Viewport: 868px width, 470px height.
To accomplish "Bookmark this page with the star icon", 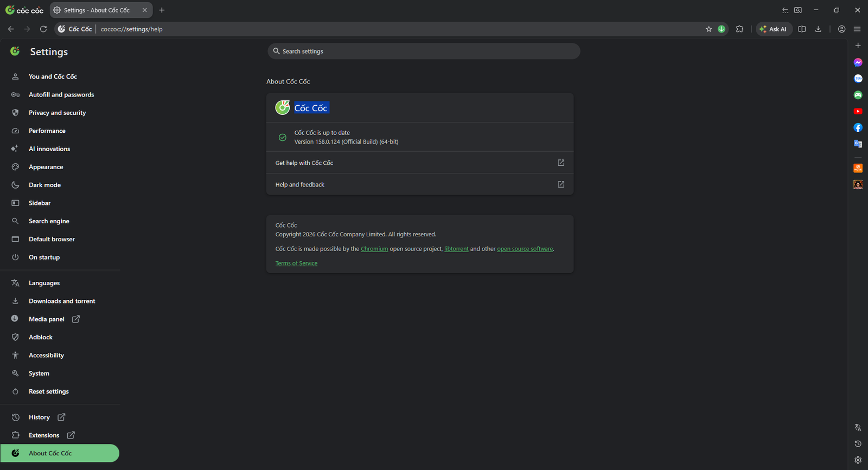I will 709,29.
